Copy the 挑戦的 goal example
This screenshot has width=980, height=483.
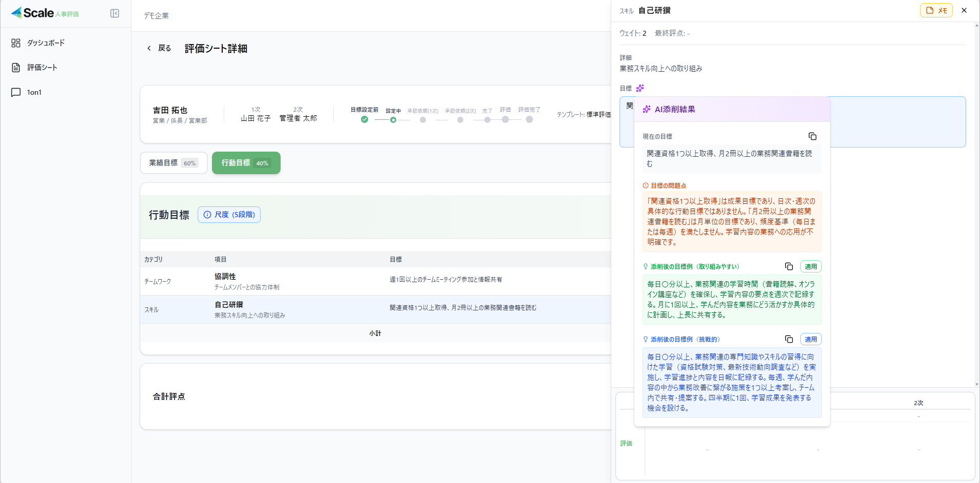pos(789,339)
